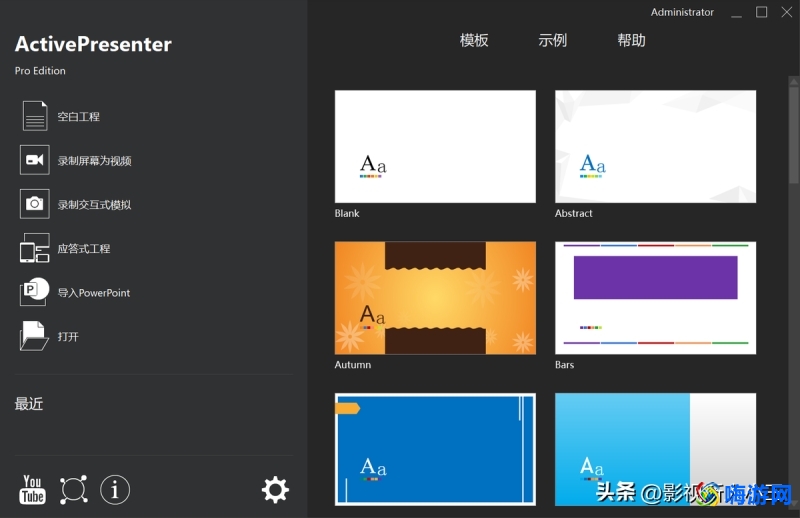The height and width of the screenshot is (518, 800).
Task: Click the Administrator user label
Action: point(682,12)
